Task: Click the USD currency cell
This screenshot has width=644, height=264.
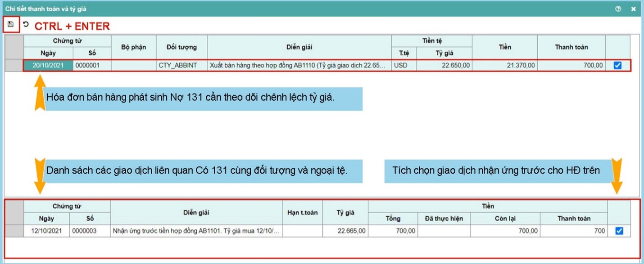Action: [404, 66]
